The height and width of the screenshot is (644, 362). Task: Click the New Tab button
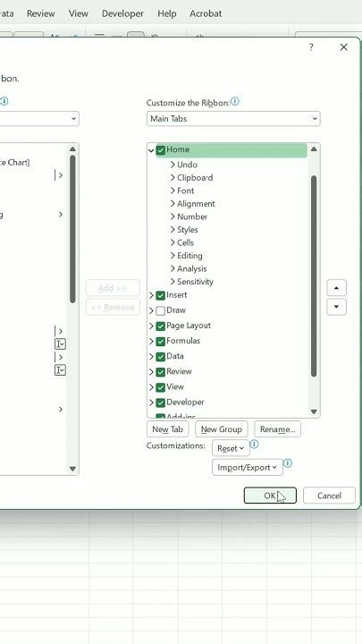167,429
